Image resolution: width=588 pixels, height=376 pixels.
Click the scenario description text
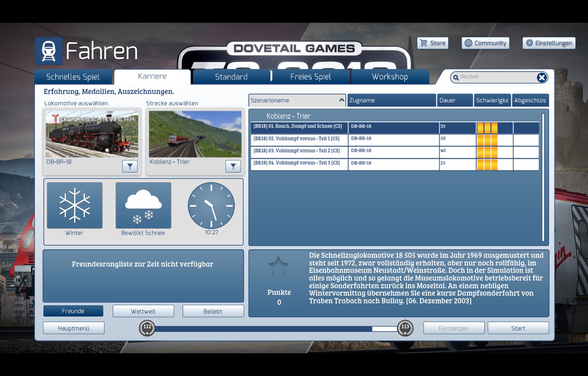[x=426, y=278]
